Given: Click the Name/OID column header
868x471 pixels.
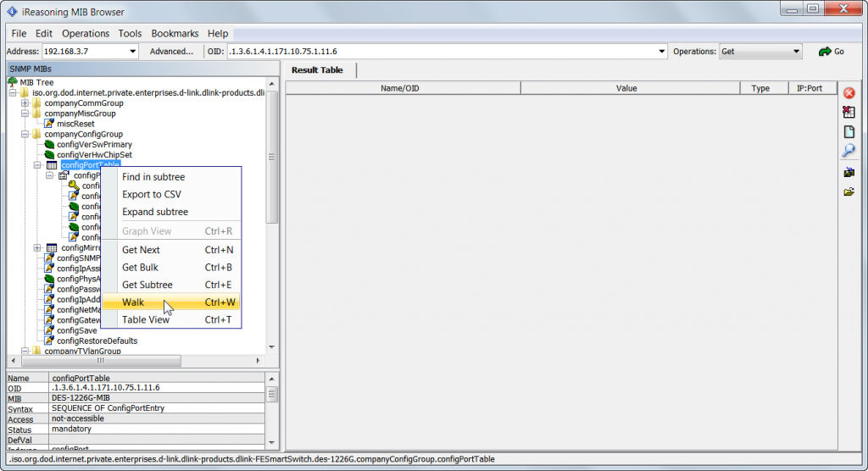Looking at the screenshot, I should (x=403, y=88).
